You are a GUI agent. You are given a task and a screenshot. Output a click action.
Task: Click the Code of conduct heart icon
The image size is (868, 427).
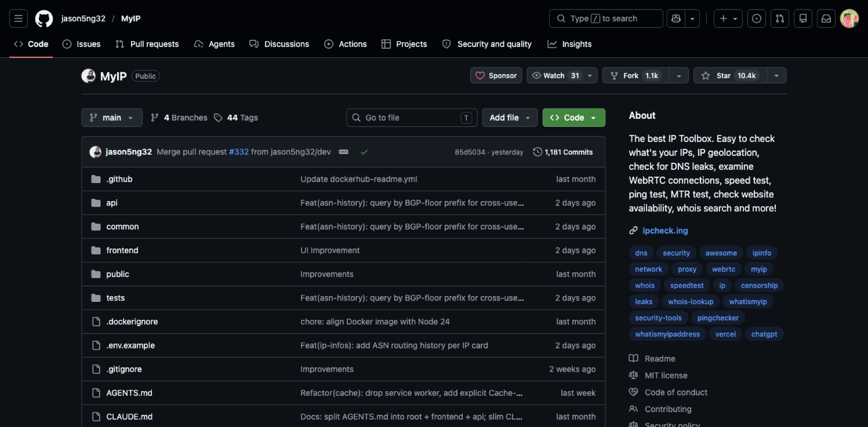633,392
